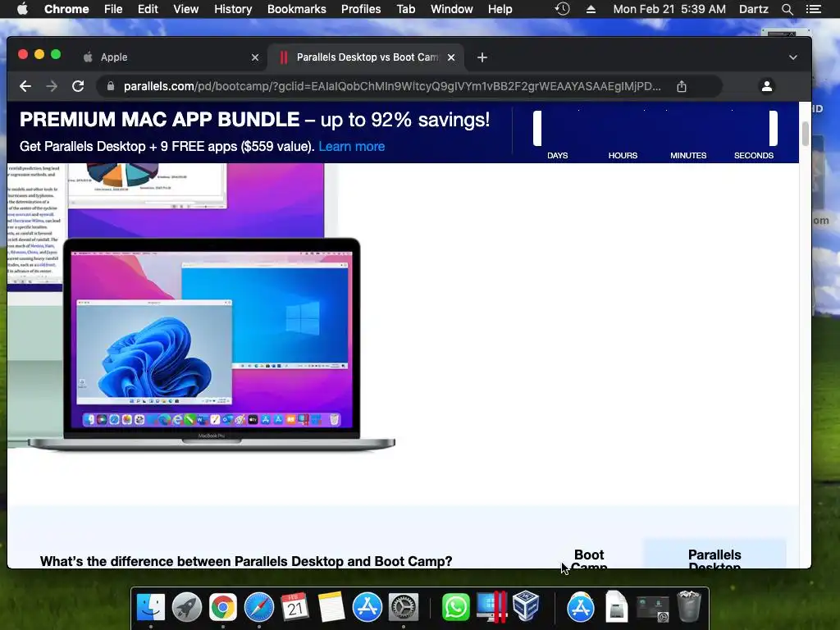Reload the Parallels web page
Screen dimensions: 840x630
[x=78, y=86]
